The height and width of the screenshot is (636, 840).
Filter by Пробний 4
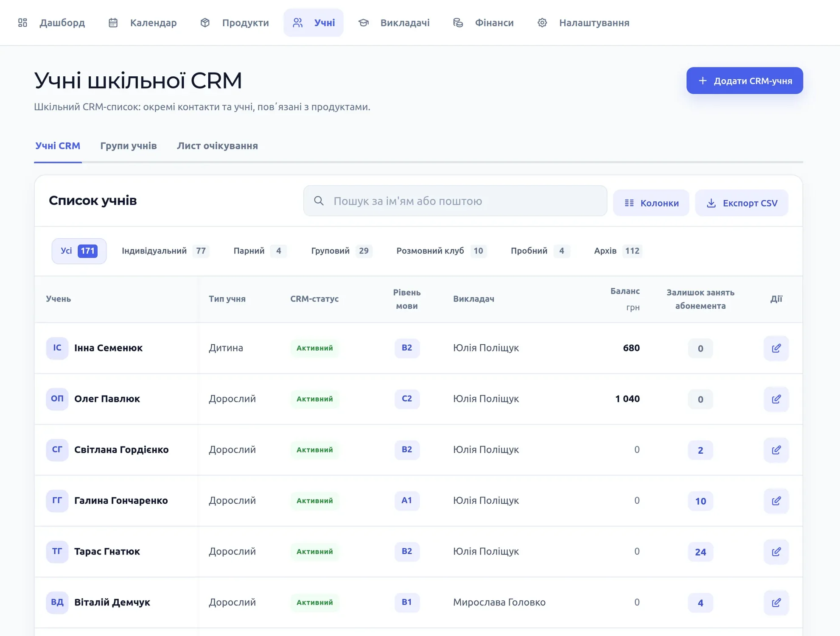[x=540, y=251]
